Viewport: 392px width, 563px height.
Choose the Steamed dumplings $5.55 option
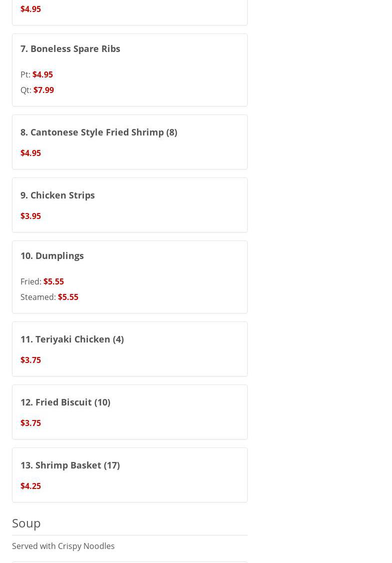tap(68, 297)
